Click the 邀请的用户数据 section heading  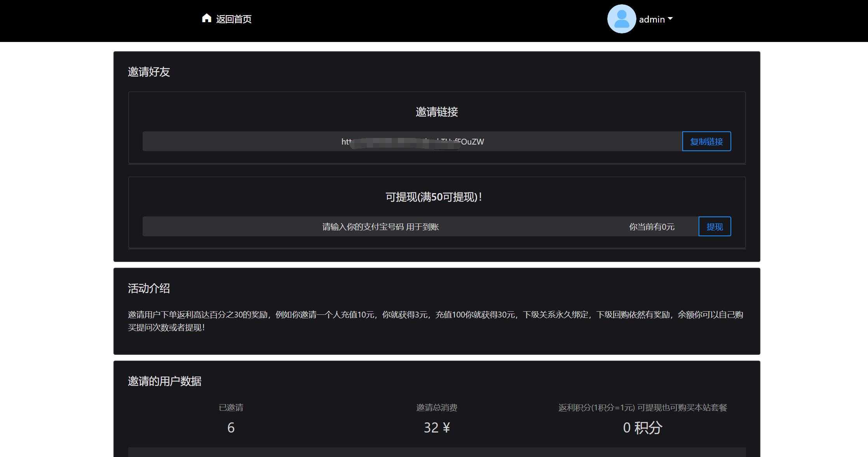[x=165, y=381]
